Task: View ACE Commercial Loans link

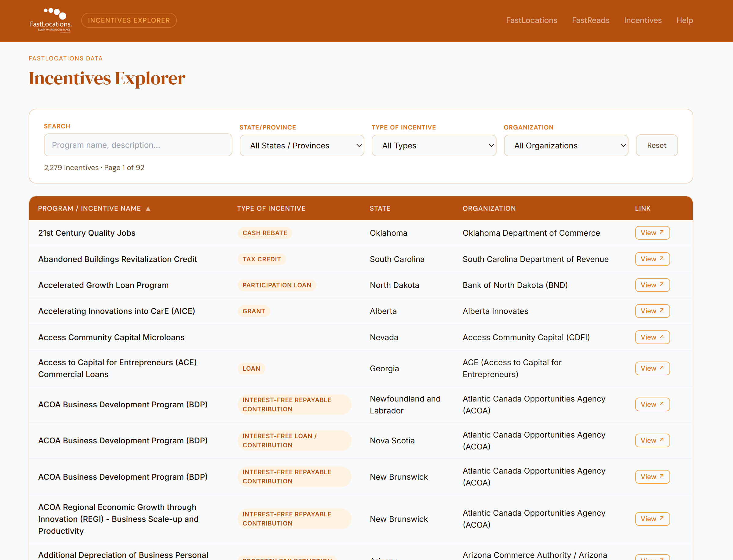Action: (652, 368)
